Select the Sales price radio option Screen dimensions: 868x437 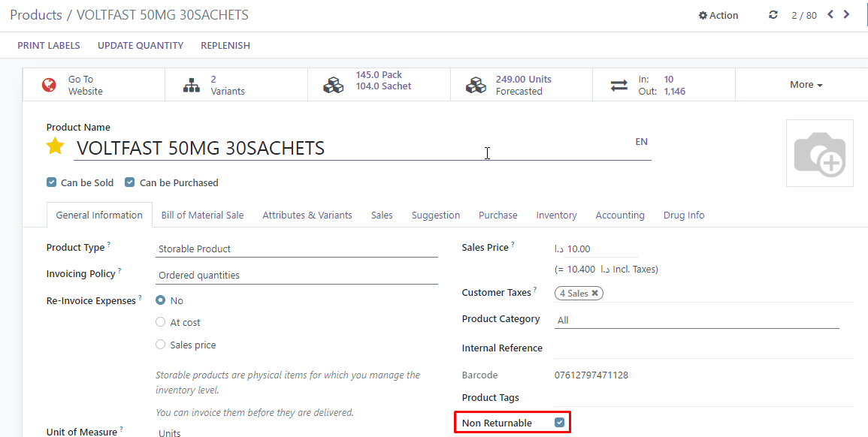click(161, 345)
